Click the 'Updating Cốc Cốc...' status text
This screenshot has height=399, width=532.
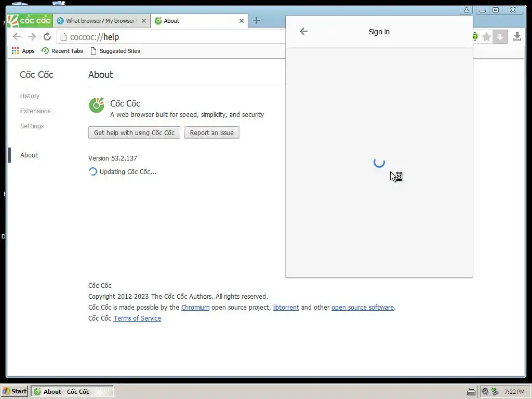[x=128, y=171]
